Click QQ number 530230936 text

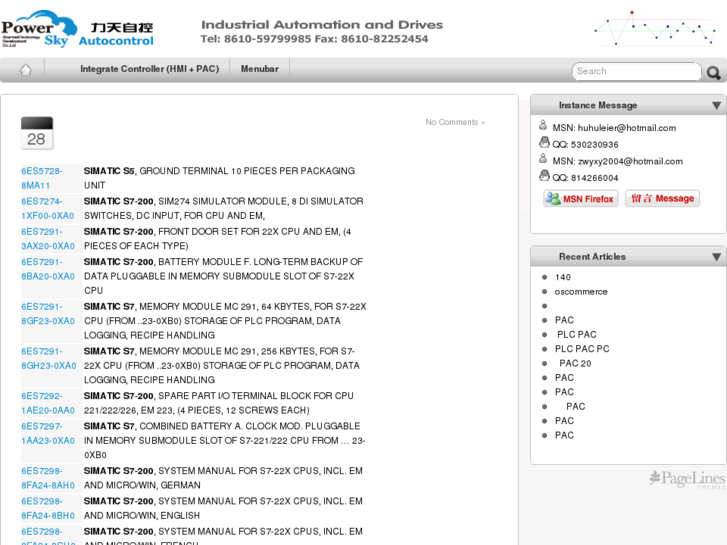click(x=594, y=145)
